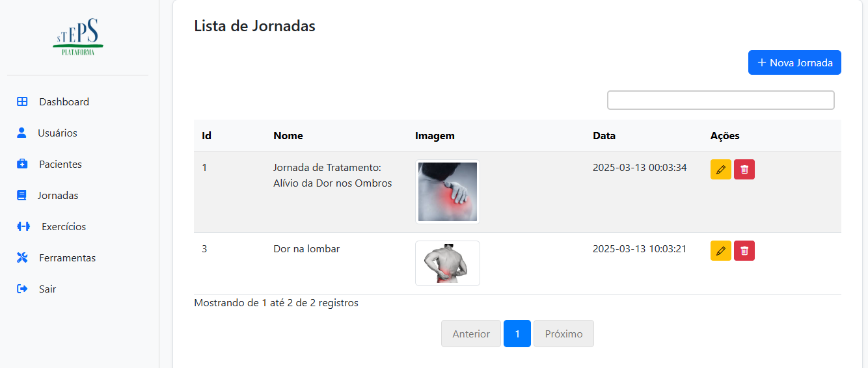Select page 1 in pagination
This screenshot has width=868, height=368.
[x=517, y=334]
